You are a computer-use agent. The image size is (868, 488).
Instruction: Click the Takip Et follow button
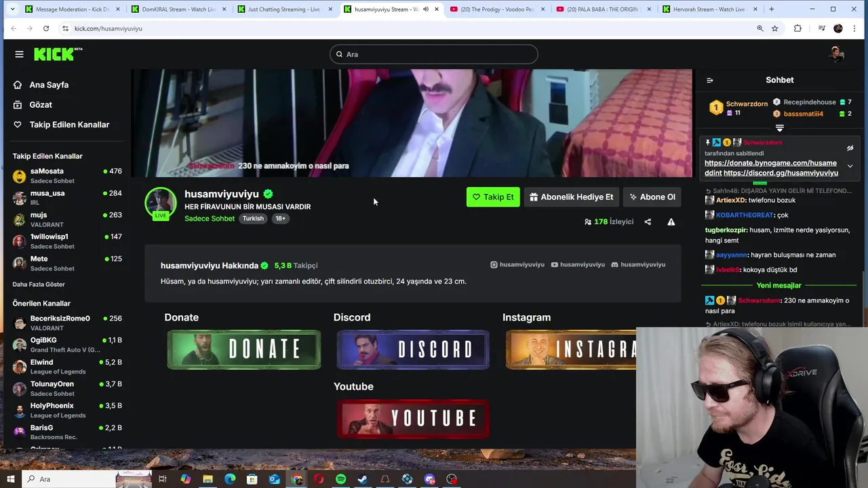coord(493,197)
